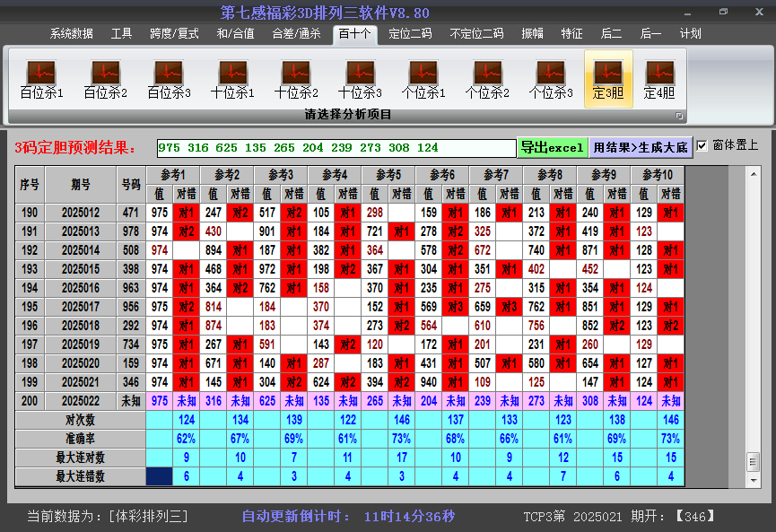Switch to the 跨度/复式 tab

[x=174, y=34]
